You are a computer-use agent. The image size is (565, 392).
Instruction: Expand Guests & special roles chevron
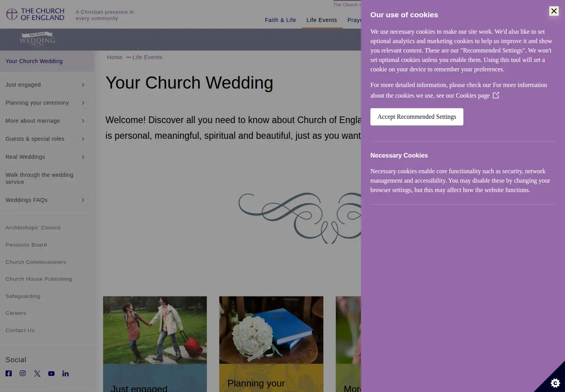click(83, 139)
